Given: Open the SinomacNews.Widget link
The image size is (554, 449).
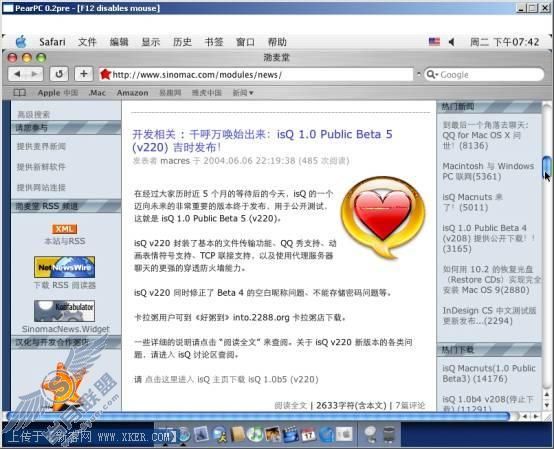Looking at the screenshot, I should 66,329.
